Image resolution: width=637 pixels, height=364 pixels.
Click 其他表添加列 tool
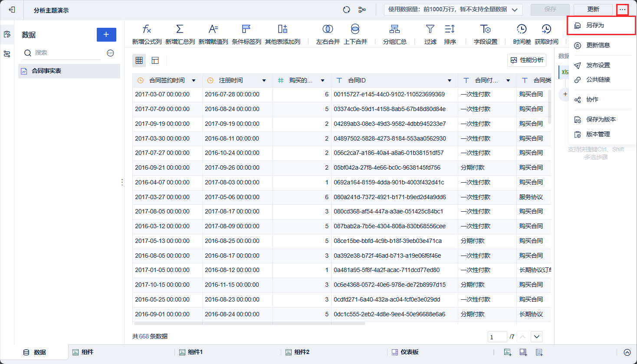coord(282,34)
